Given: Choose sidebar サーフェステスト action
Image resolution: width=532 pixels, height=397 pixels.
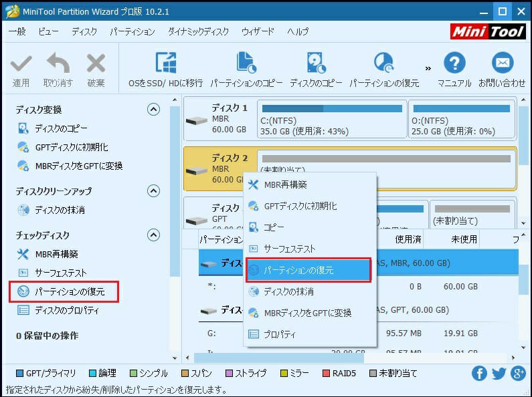Looking at the screenshot, I should point(52,273).
